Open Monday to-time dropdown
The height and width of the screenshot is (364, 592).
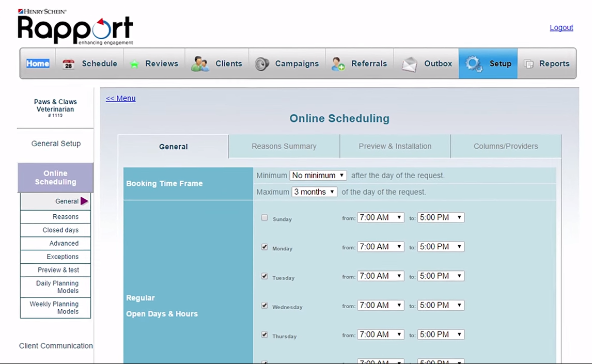[x=441, y=247]
